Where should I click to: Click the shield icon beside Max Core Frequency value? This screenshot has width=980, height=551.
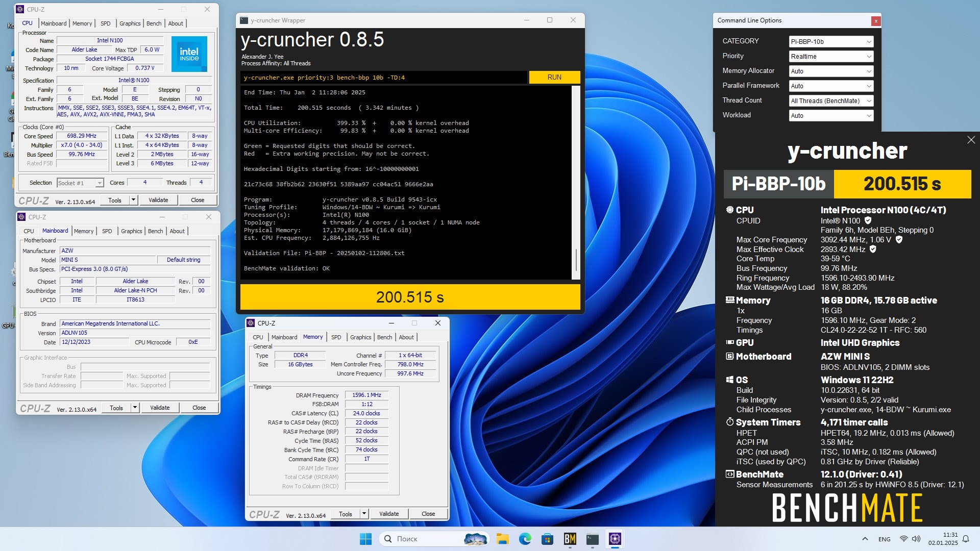(x=899, y=240)
